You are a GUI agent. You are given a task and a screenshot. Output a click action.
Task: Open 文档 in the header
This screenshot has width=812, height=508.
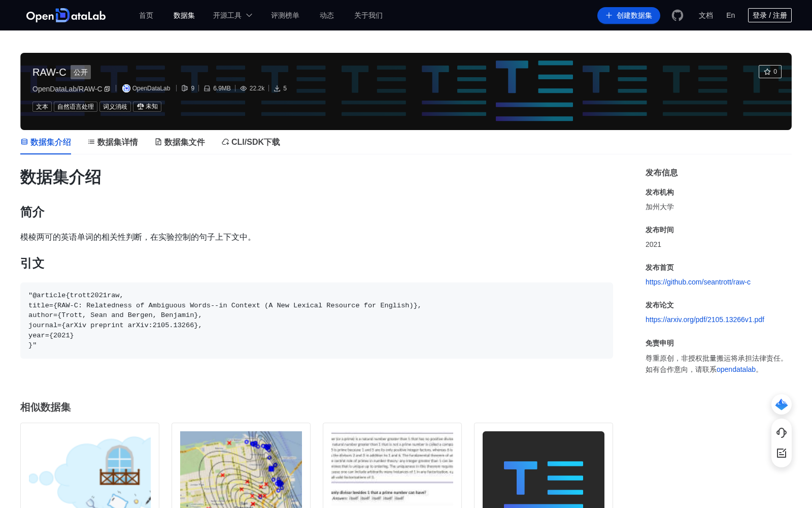[x=706, y=15]
